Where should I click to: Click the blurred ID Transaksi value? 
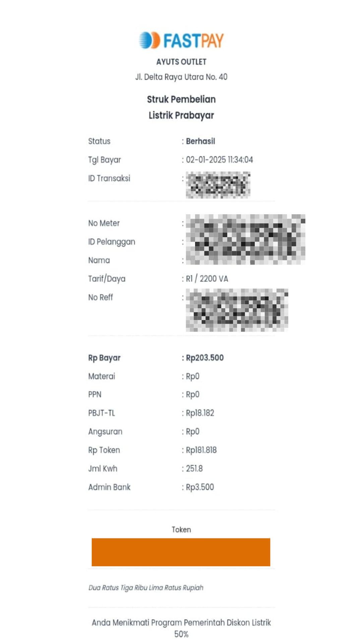(218, 185)
